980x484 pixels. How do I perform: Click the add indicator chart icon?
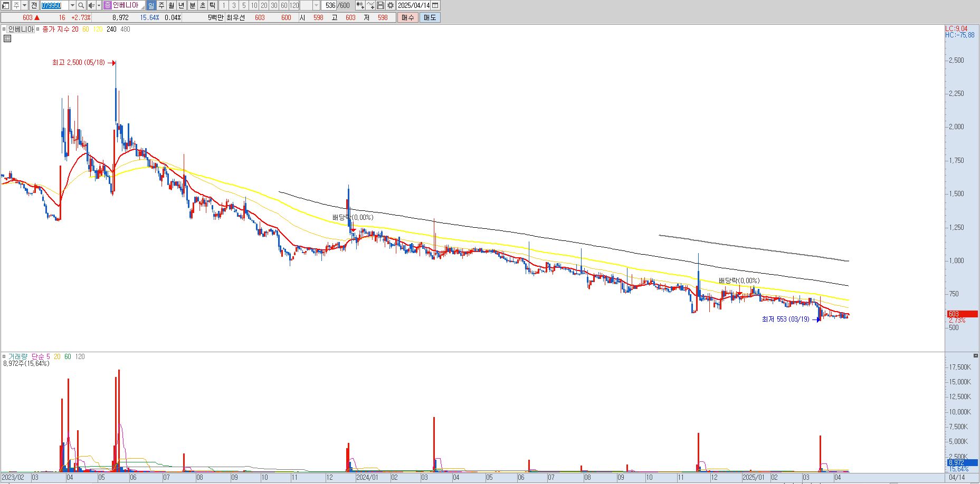(x=360, y=5)
